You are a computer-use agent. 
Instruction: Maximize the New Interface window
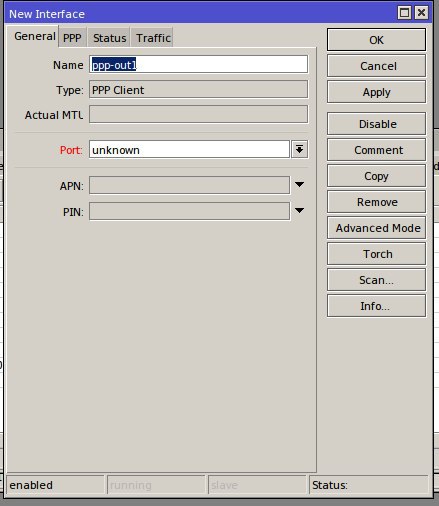coord(404,13)
